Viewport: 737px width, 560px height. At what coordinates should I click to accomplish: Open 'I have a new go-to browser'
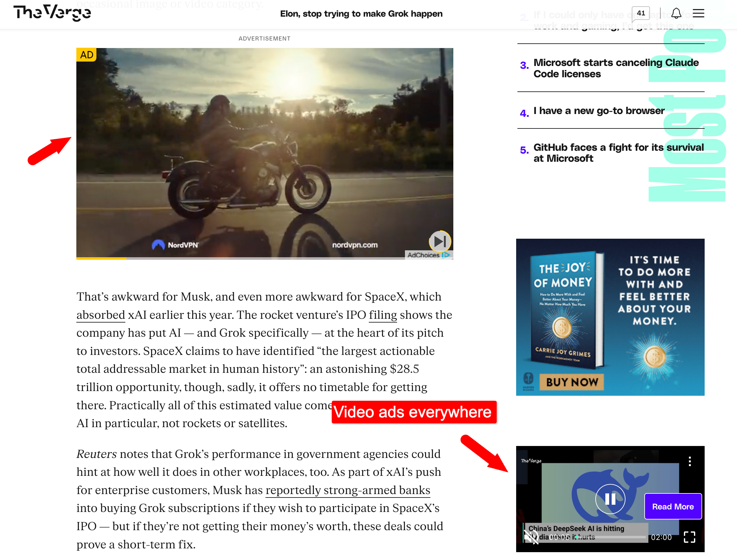tap(599, 111)
